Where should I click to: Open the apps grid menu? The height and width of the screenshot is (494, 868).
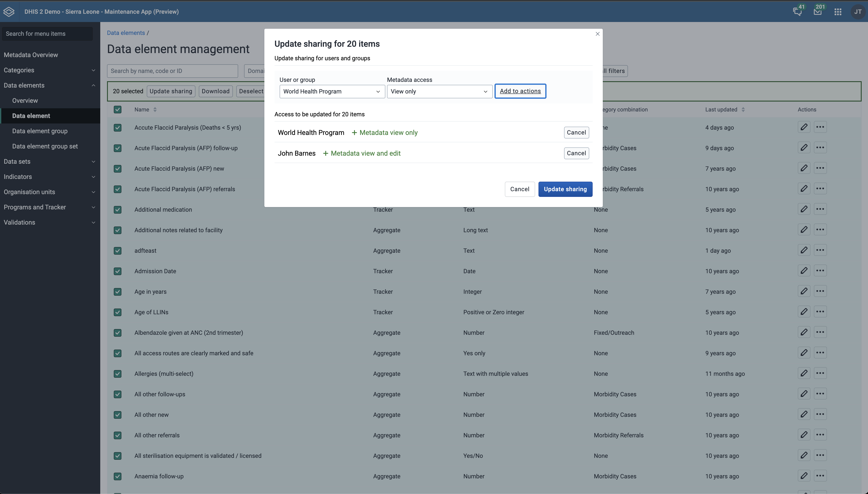coord(838,12)
